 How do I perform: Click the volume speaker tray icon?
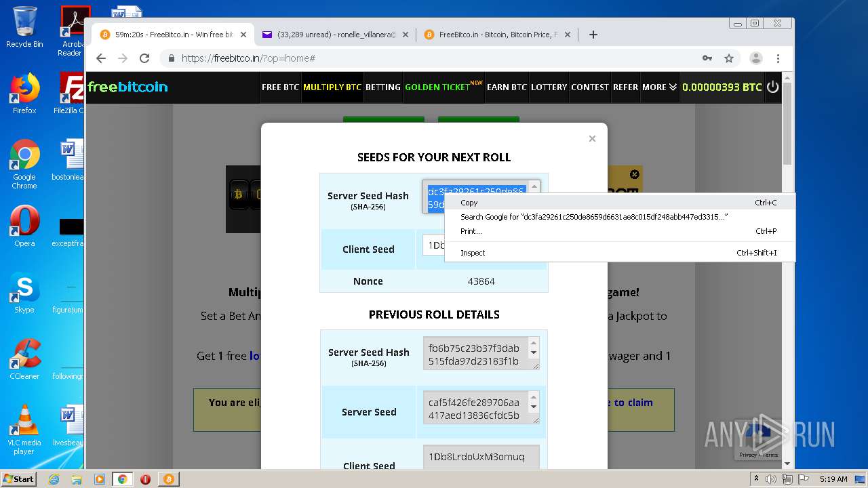tap(771, 479)
